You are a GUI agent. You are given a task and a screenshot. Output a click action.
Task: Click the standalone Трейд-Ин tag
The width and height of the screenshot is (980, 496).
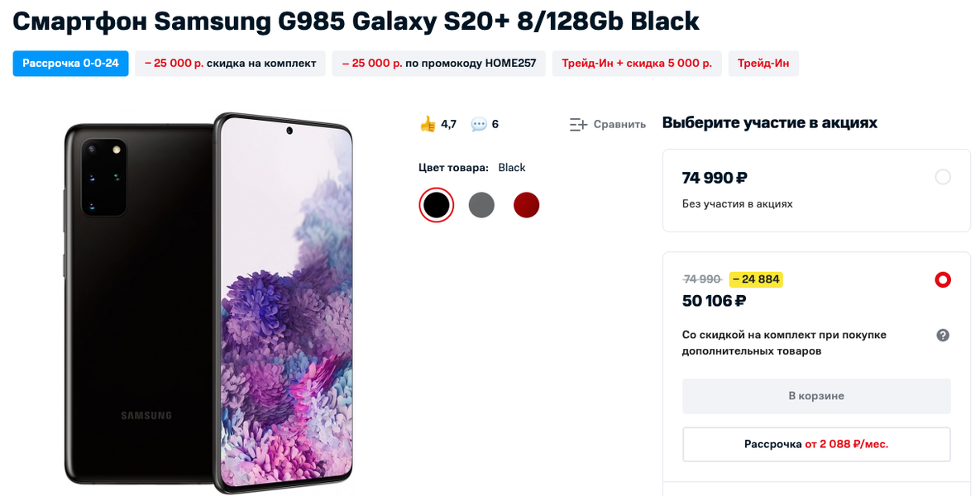point(763,64)
